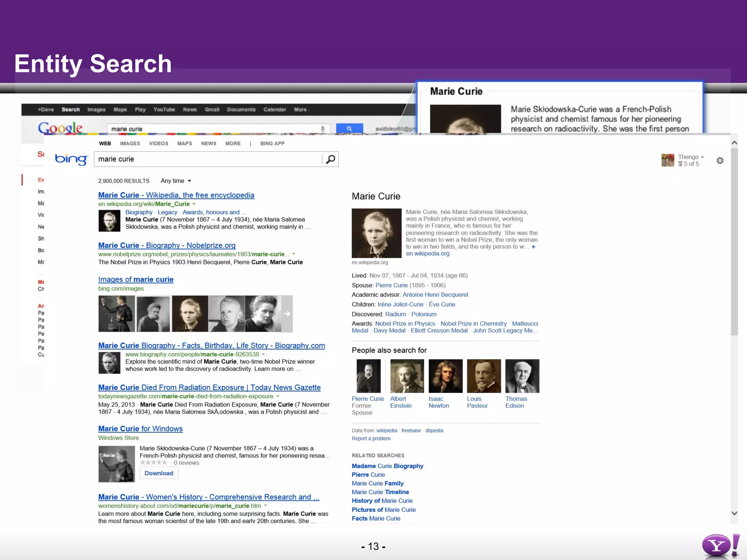
Task: Click the Bing search magnifier icon
Action: [x=330, y=159]
